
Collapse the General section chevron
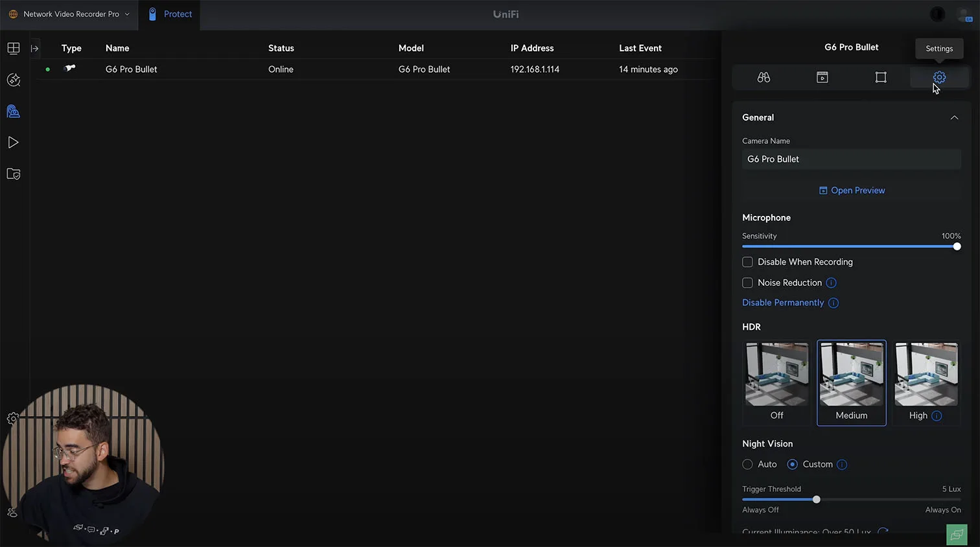tap(954, 117)
